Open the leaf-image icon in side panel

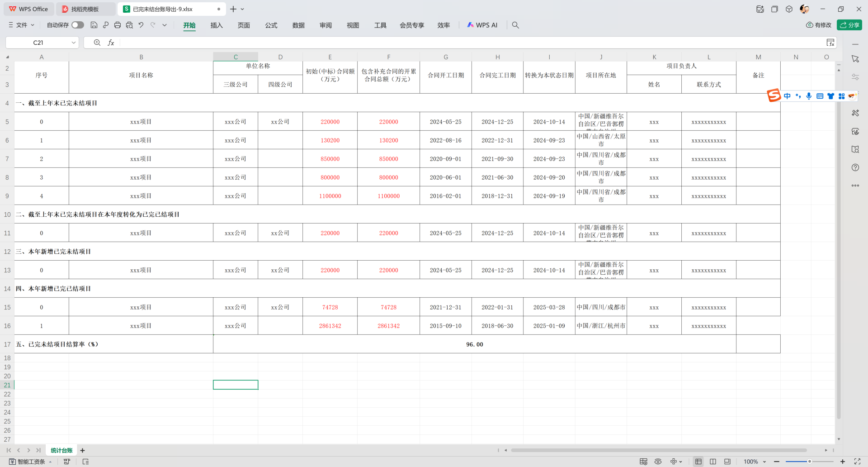(855, 131)
